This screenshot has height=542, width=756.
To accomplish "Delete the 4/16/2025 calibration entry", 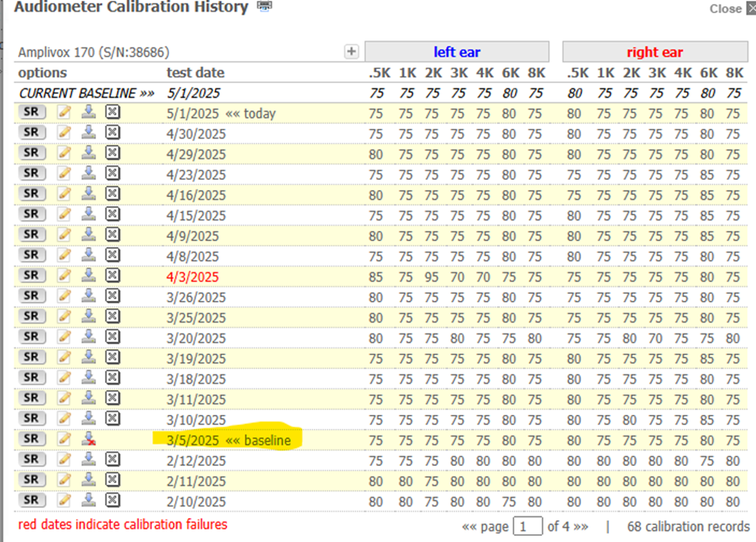I will click(112, 194).
